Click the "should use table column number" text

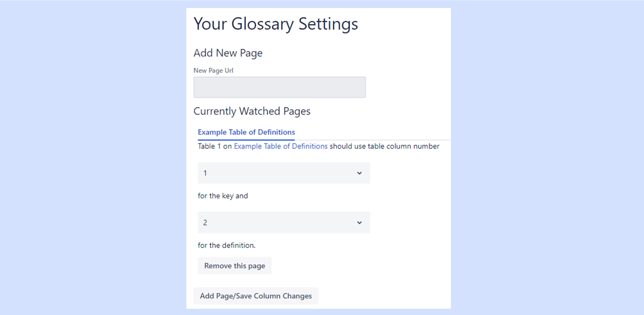coord(384,146)
